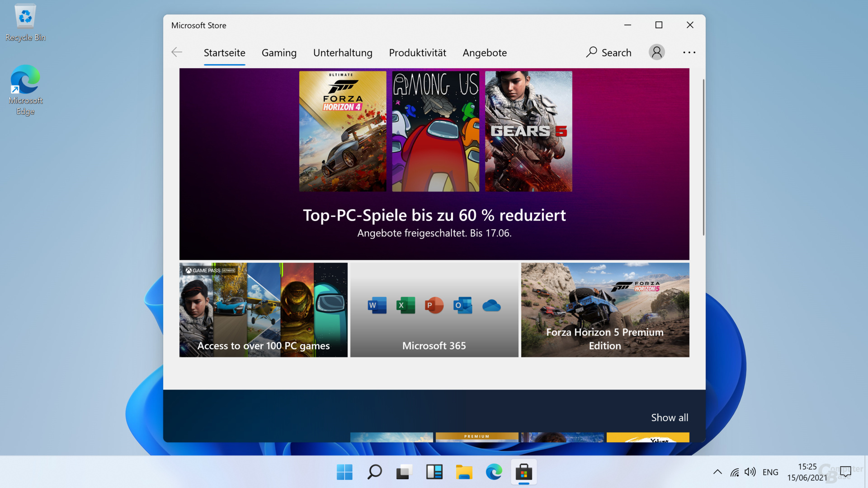Open the three-dot more options menu

[689, 52]
